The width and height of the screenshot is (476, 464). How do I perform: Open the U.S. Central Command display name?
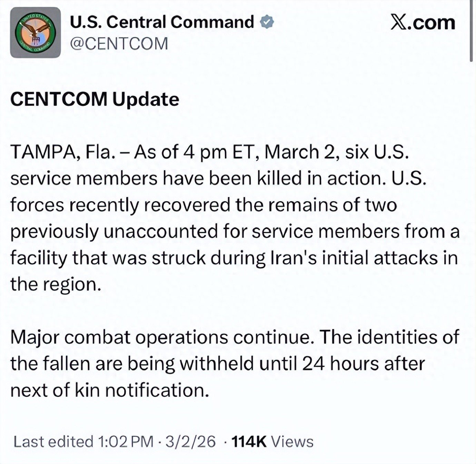162,22
